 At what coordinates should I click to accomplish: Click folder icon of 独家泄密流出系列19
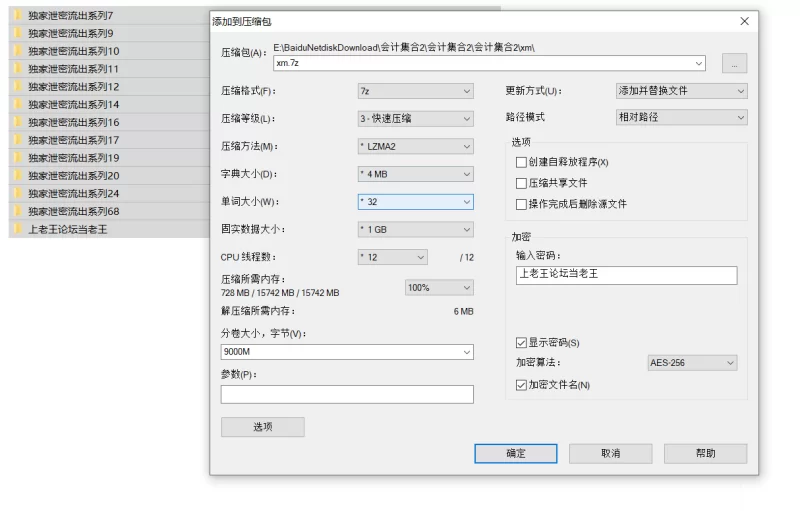click(x=18, y=158)
